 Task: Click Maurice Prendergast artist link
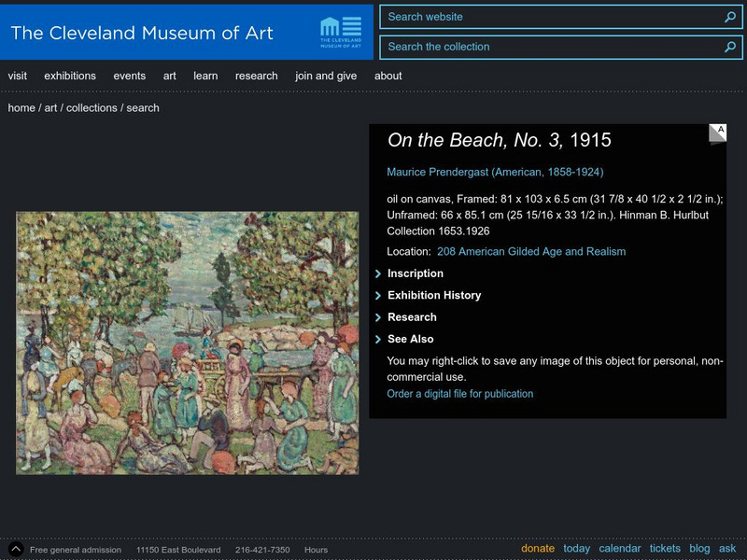[495, 172]
